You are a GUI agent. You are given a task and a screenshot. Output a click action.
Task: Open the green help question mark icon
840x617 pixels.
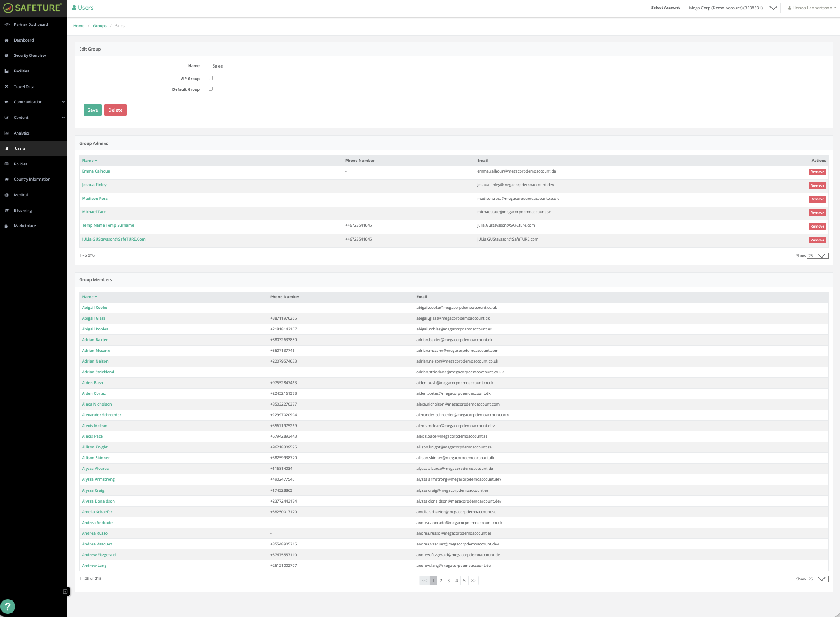click(8, 607)
